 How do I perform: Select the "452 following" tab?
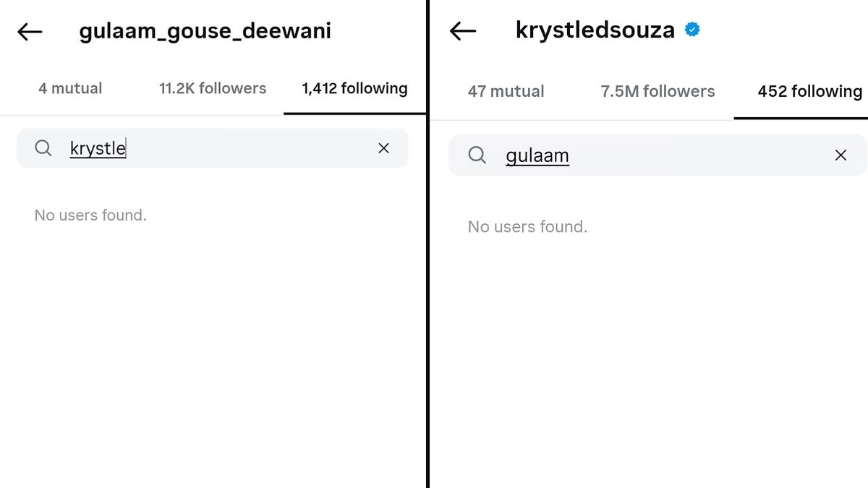coord(809,92)
